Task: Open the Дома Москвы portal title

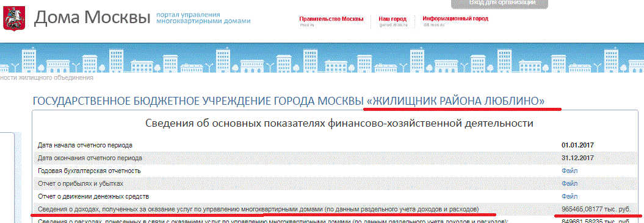Action: pos(92,18)
